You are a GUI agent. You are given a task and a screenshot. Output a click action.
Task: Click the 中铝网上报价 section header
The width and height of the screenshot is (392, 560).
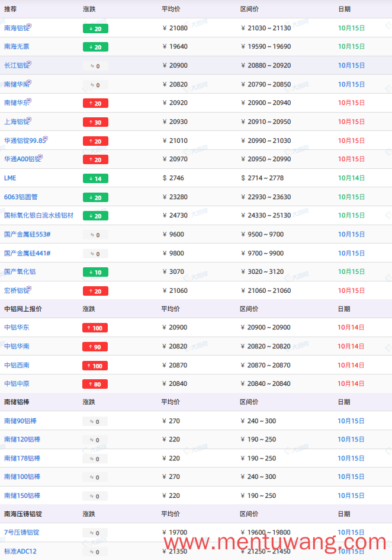23,309
